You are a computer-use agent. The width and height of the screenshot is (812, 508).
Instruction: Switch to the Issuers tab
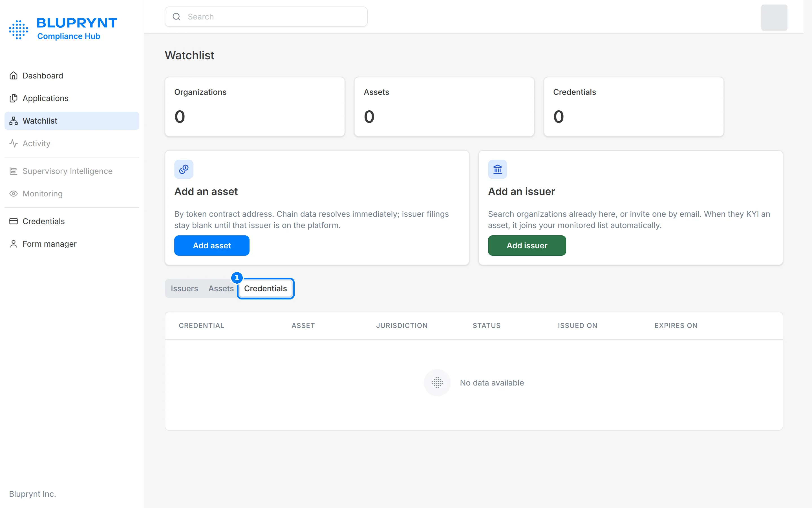pos(184,288)
